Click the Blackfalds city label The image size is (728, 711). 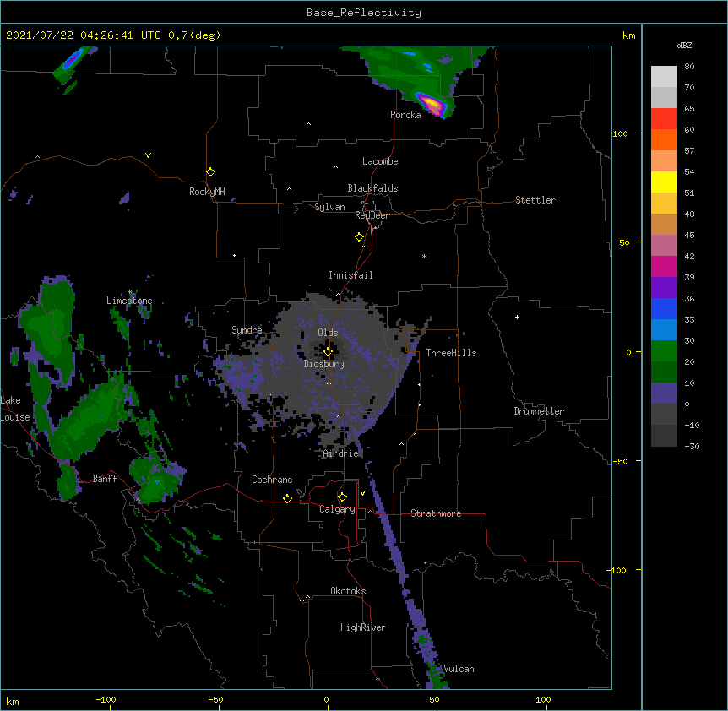pos(372,188)
